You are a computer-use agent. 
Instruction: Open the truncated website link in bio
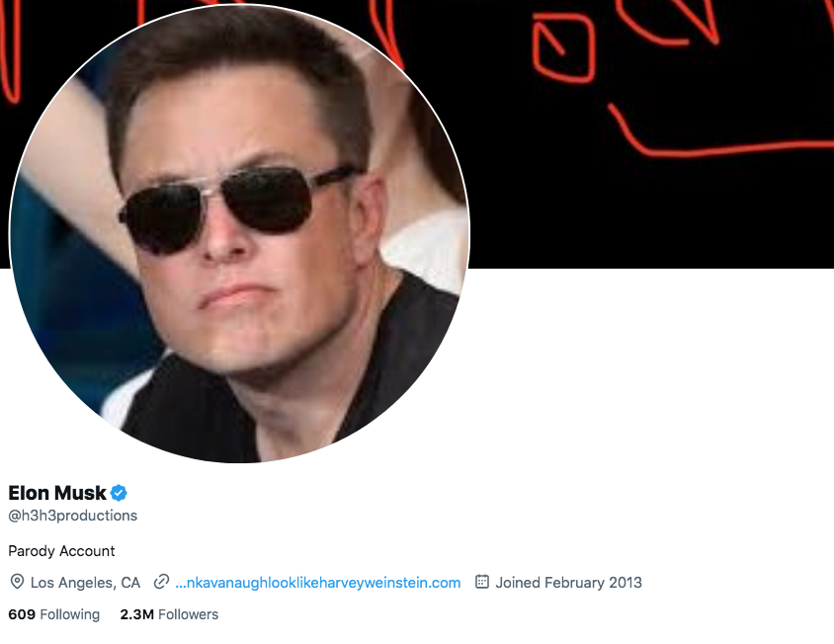pos(317,583)
